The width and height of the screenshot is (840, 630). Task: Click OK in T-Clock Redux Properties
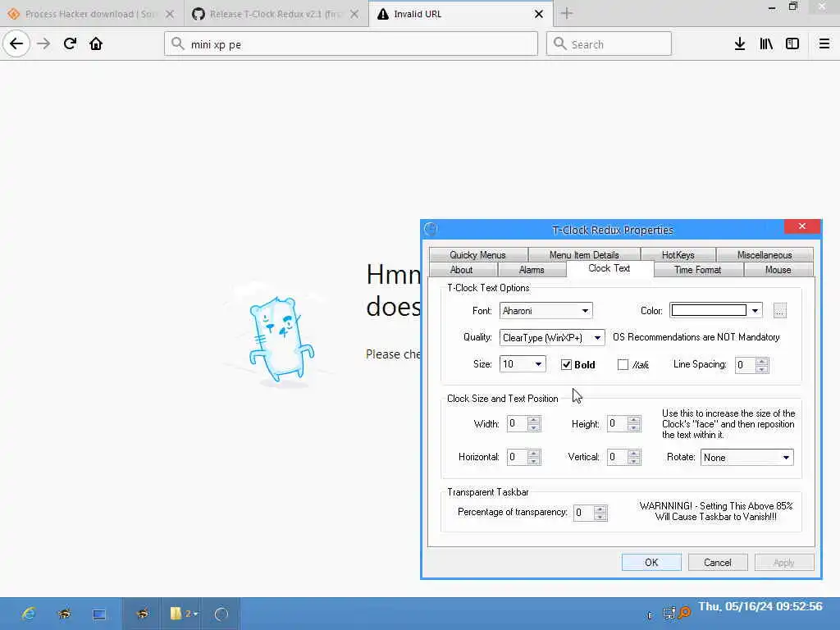click(651, 563)
